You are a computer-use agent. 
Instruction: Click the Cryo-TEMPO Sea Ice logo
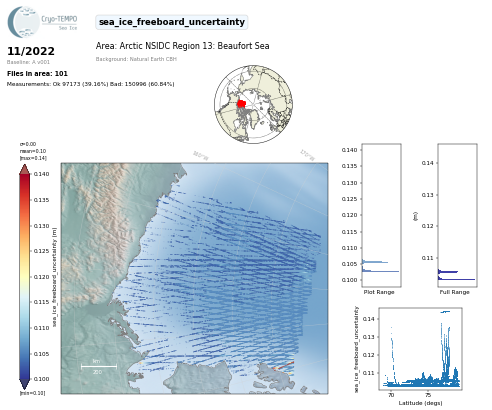coord(42,22)
